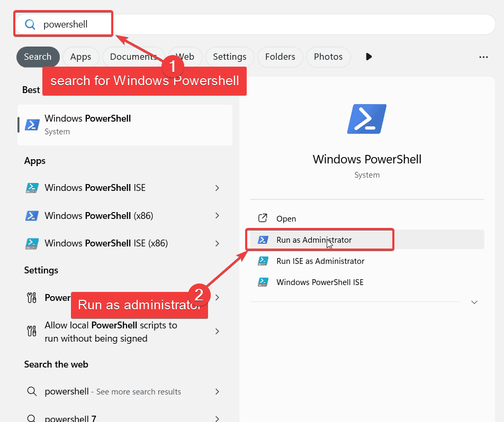Click the search magnifier icon in search box

coord(30,24)
